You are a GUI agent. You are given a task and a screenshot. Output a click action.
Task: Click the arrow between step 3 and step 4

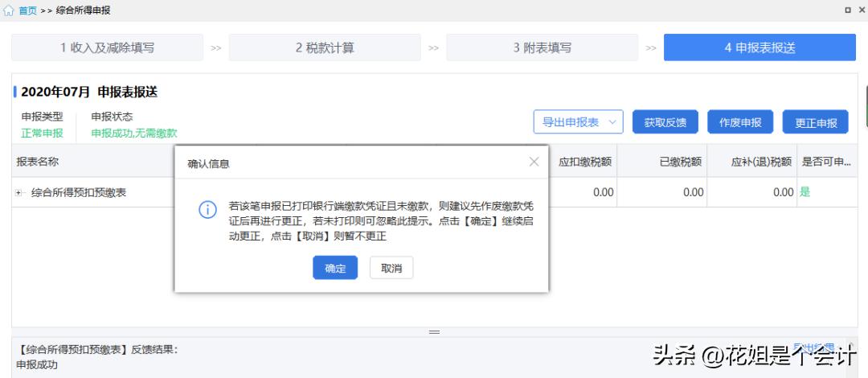coord(651,48)
